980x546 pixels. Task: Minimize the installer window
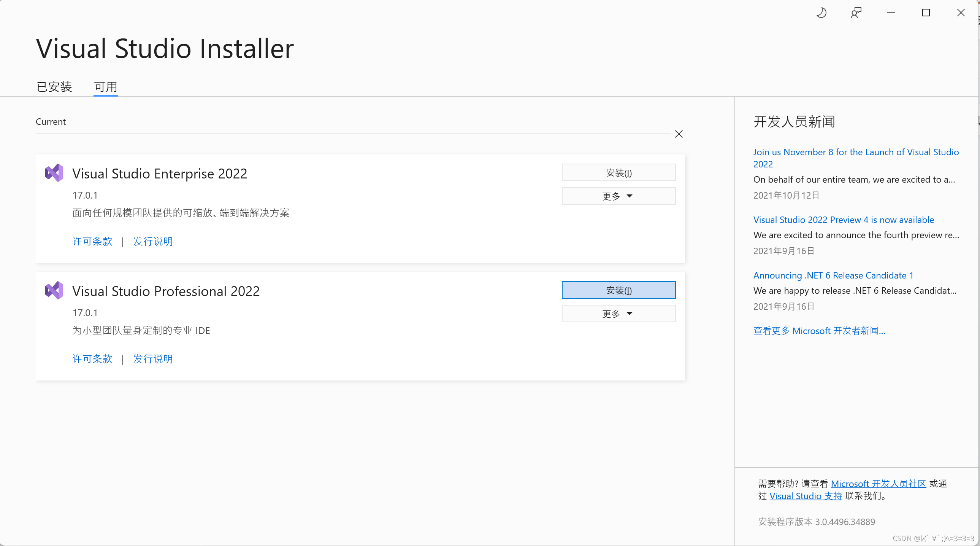pos(891,13)
